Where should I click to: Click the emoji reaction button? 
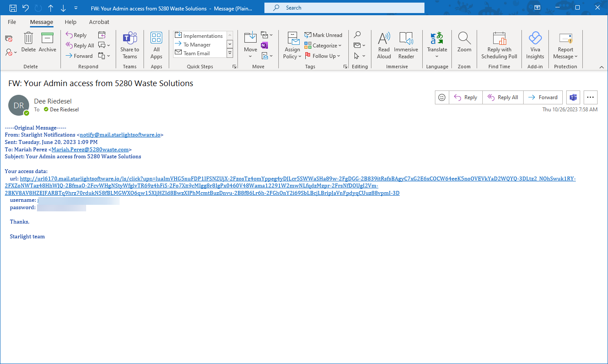coord(442,97)
